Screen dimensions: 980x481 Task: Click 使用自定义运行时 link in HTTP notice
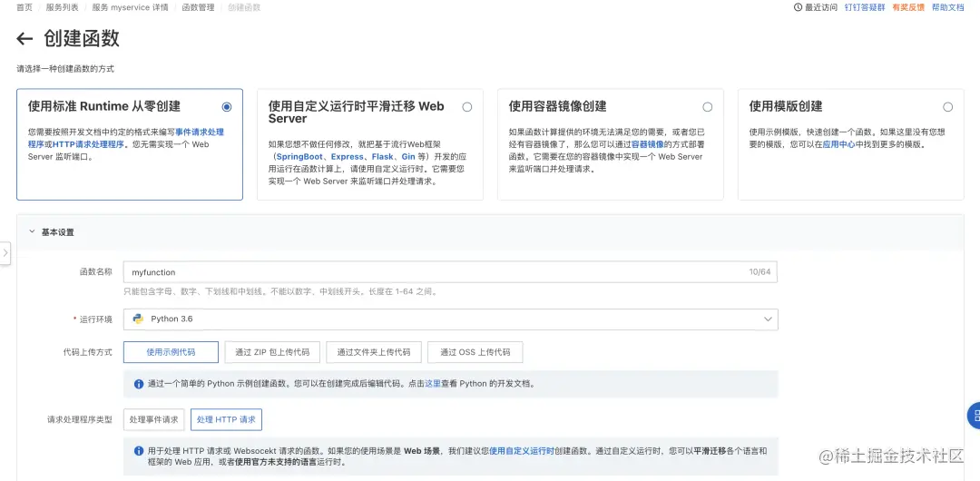[521, 450]
